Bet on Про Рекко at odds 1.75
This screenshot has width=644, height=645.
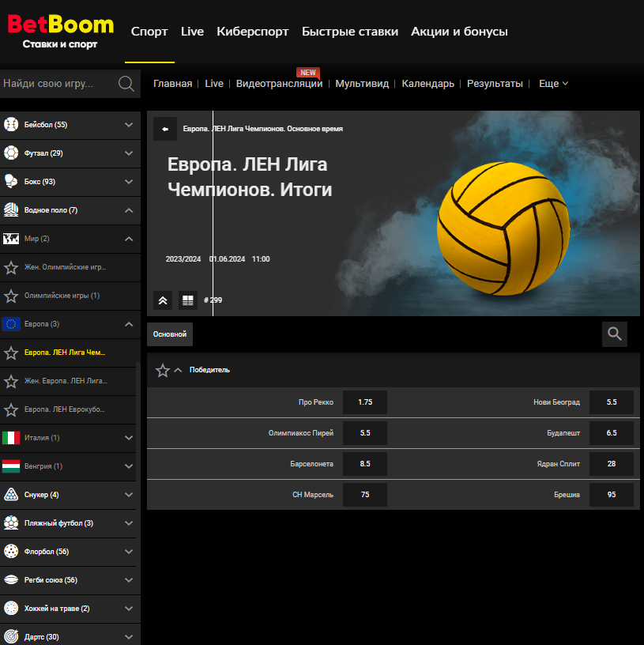click(365, 402)
